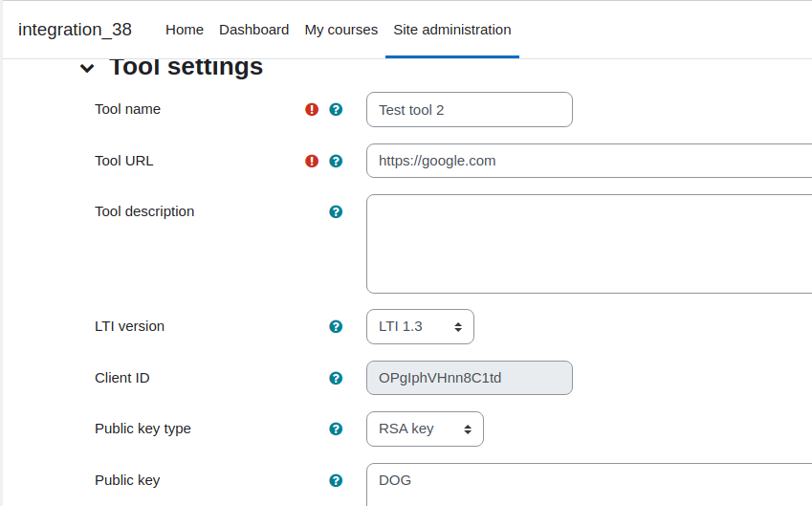Open help for Public key type
The image size is (812, 506).
point(336,429)
